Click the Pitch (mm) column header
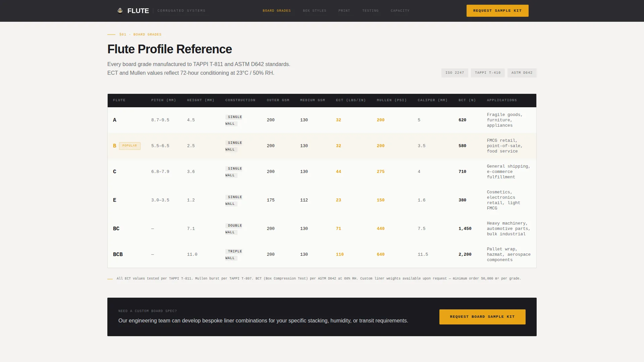 (164, 100)
